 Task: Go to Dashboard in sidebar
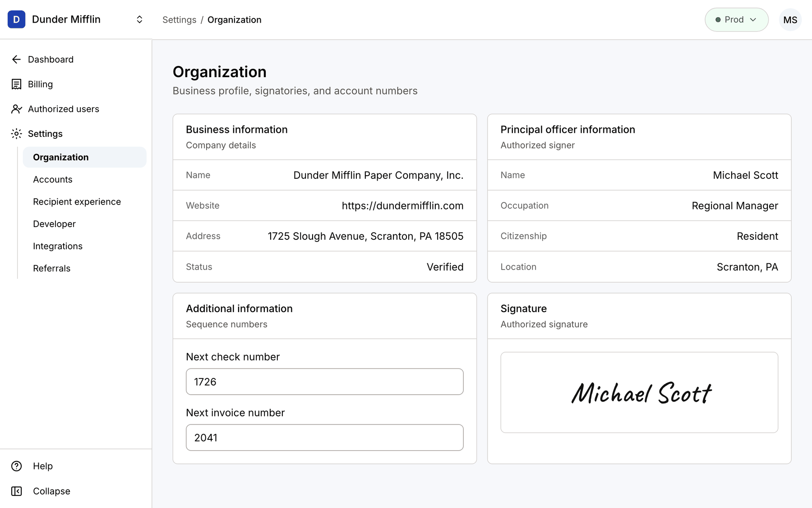click(x=51, y=60)
